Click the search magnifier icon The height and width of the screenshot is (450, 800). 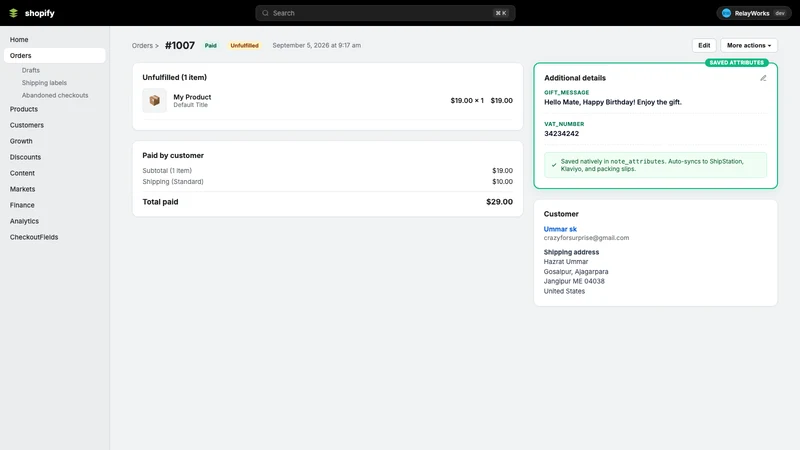point(265,13)
